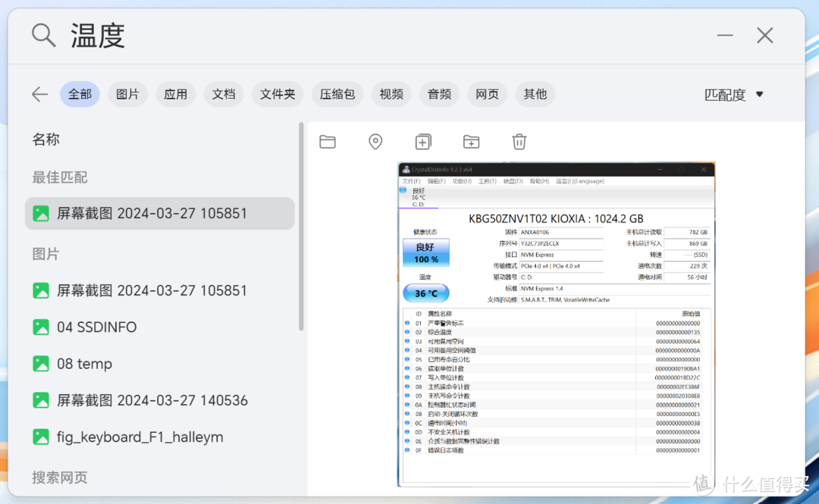Open the 08 temp image result
This screenshot has width=819, height=504.
click(84, 364)
